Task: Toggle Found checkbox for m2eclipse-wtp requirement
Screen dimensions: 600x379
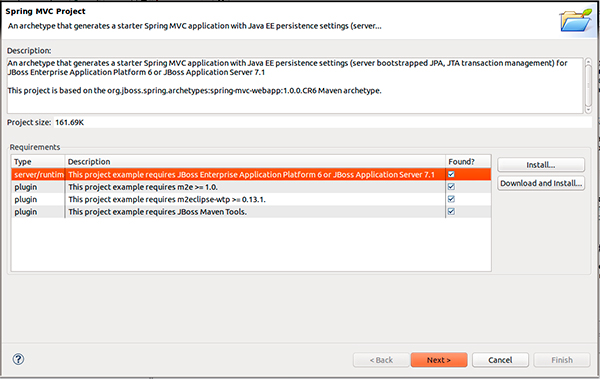Action: click(452, 199)
